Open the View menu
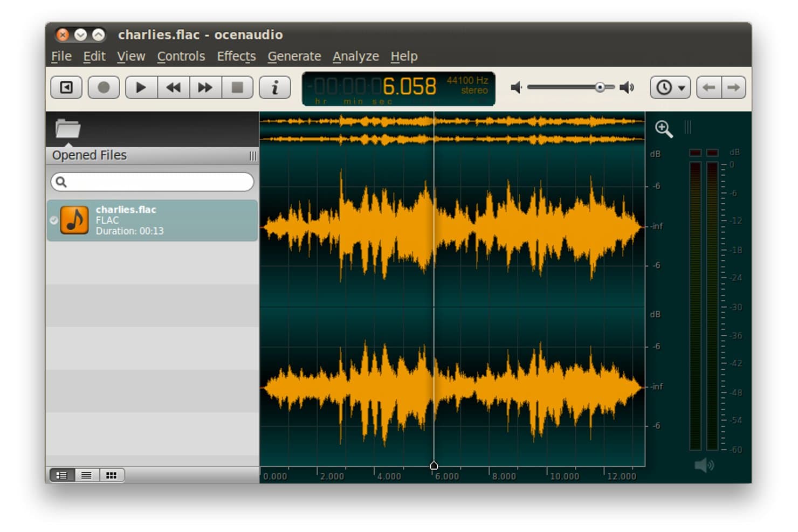The height and width of the screenshot is (532, 798). (x=131, y=56)
